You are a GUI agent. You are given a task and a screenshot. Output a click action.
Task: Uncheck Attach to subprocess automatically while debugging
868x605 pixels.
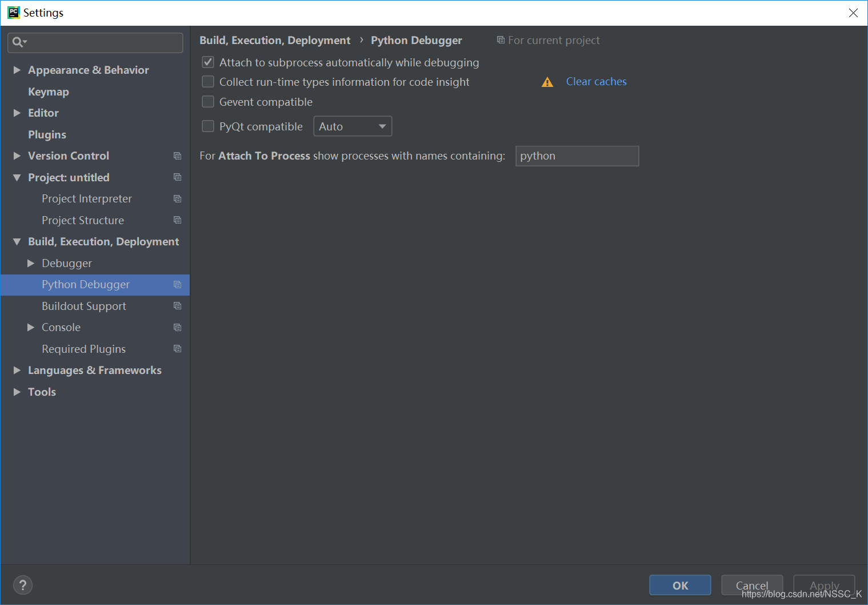coord(208,62)
